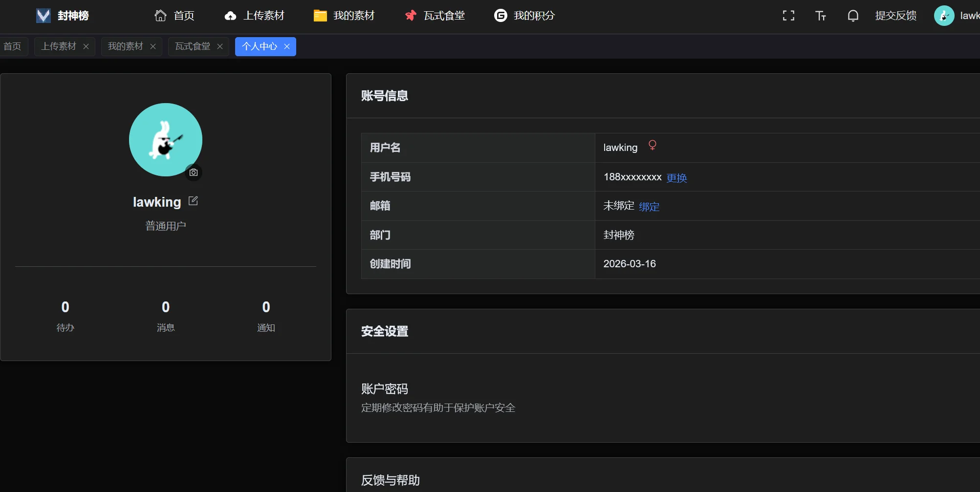Close the 瓦式食堂 tab

[x=220, y=46]
